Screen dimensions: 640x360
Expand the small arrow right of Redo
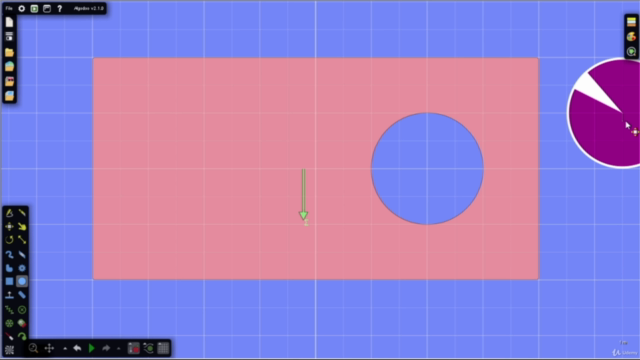pyautogui.click(x=119, y=349)
